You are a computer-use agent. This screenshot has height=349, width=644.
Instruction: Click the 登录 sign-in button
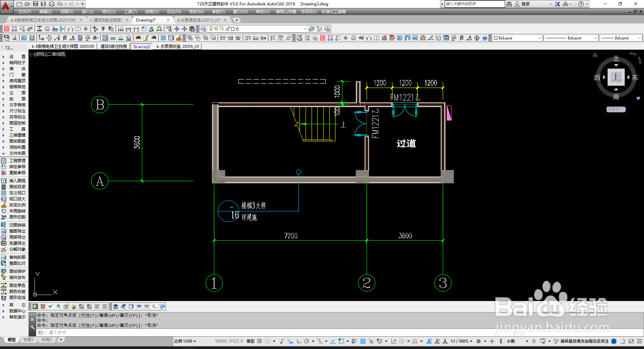pyautogui.click(x=526, y=4)
